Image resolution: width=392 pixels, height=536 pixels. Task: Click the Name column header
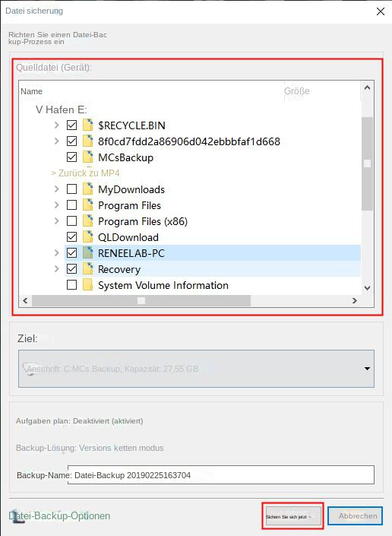click(32, 91)
